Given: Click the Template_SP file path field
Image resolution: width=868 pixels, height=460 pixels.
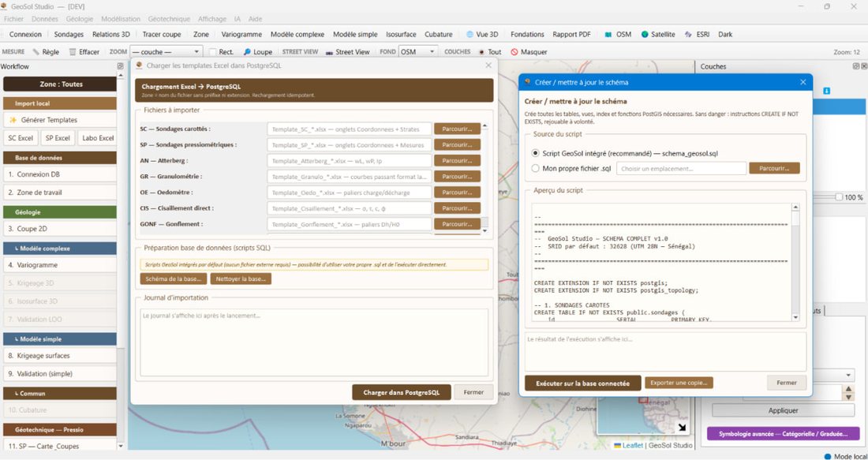Looking at the screenshot, I should click(350, 145).
